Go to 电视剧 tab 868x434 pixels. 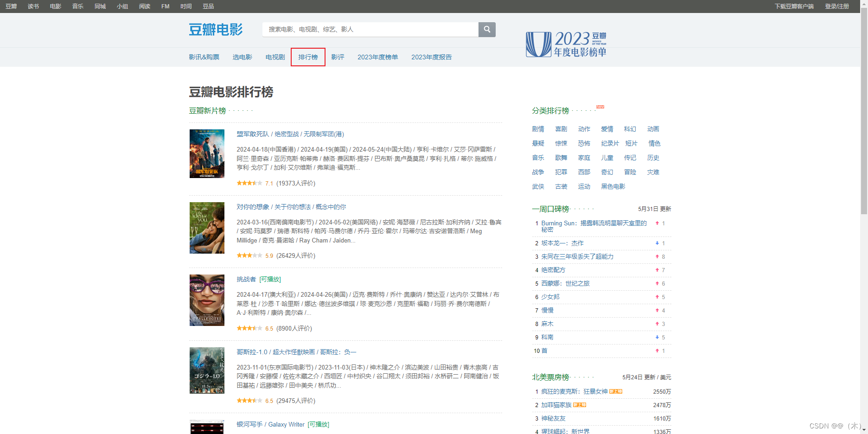tap(275, 57)
